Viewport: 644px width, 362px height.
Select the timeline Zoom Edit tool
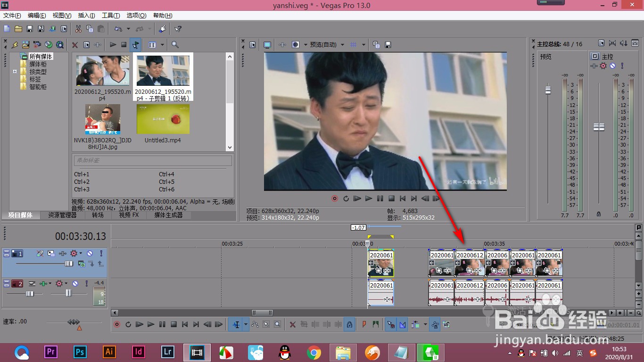click(x=278, y=324)
